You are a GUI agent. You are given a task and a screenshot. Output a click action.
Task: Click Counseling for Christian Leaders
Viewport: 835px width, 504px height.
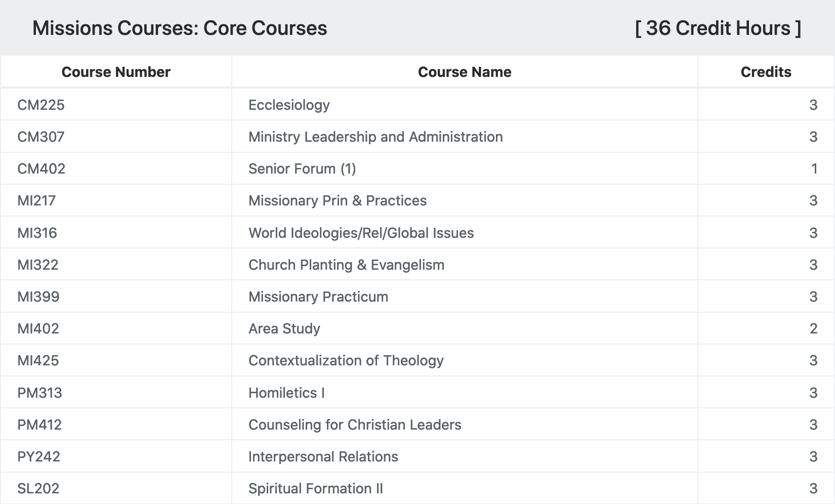[355, 425]
